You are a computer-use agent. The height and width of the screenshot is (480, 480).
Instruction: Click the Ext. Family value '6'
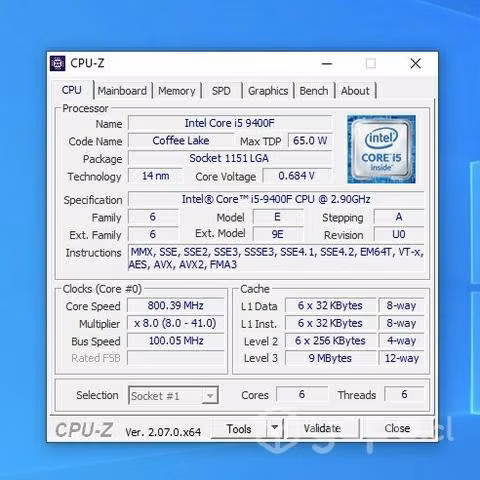point(153,234)
